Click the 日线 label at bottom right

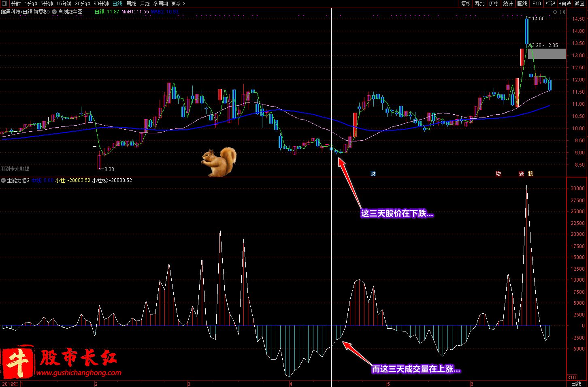(x=576, y=384)
